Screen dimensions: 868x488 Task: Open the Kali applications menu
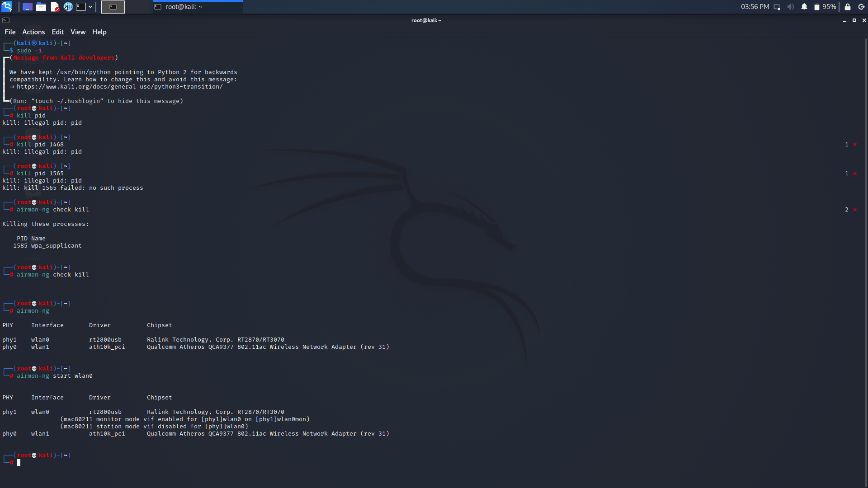[7, 7]
